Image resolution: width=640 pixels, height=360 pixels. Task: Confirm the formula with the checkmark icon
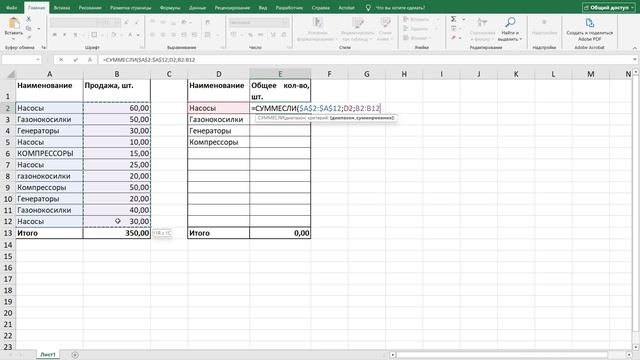point(76,60)
